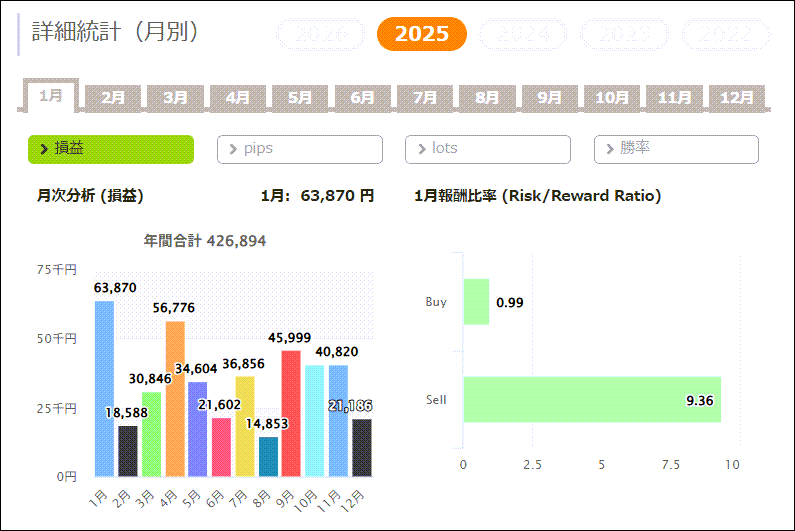
Task: Click the Sell risk/reward bar 9.36
Action: (591, 400)
